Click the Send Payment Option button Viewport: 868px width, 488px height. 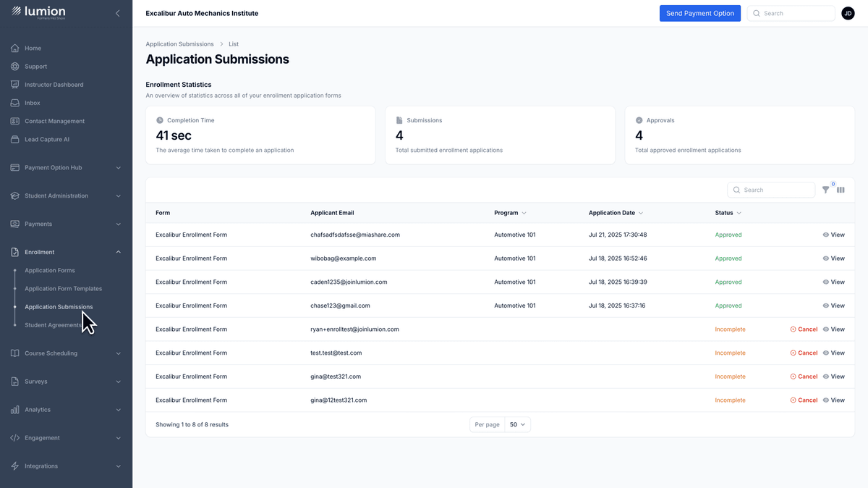coord(699,13)
